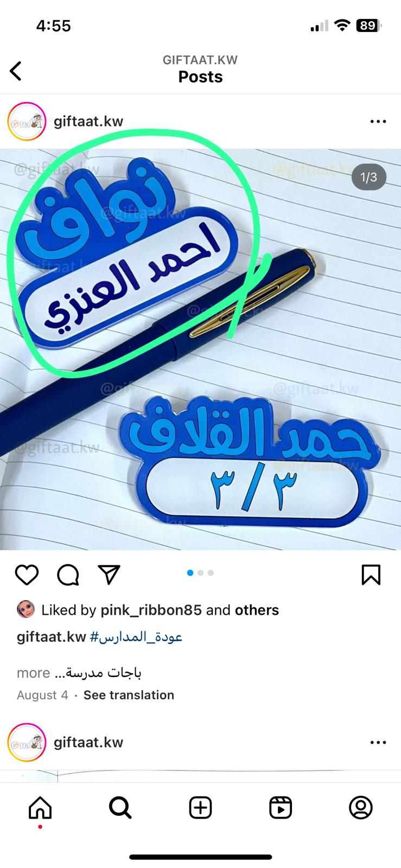Create a new post with the plus icon
The image size is (401, 868).
click(x=200, y=808)
